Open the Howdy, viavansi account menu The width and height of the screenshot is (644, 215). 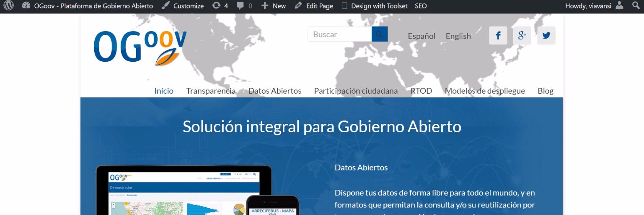point(595,6)
